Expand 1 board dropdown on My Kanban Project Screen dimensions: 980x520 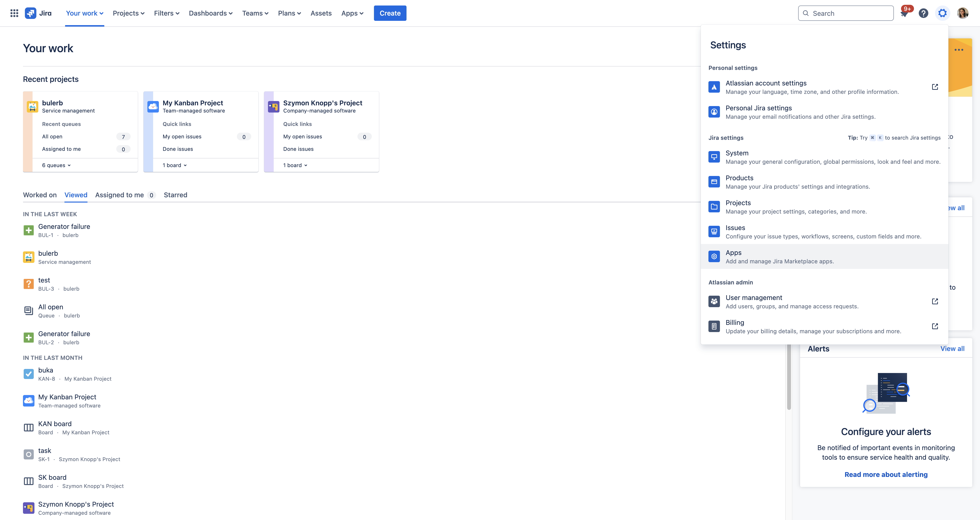click(x=175, y=165)
